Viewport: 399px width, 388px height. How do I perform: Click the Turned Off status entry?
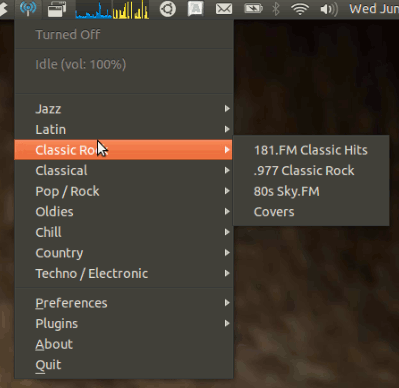click(x=124, y=35)
